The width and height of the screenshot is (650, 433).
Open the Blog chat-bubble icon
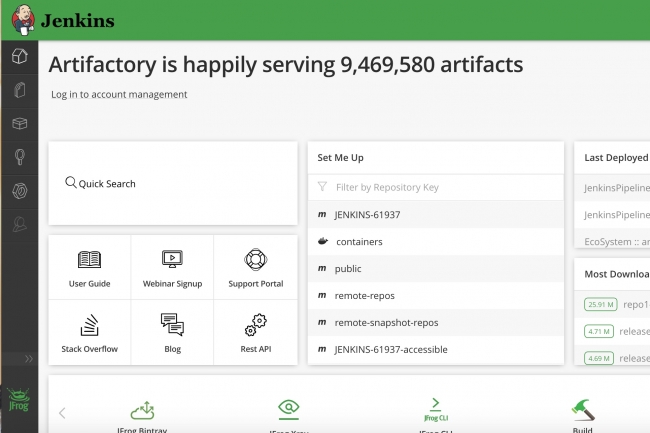point(172,324)
